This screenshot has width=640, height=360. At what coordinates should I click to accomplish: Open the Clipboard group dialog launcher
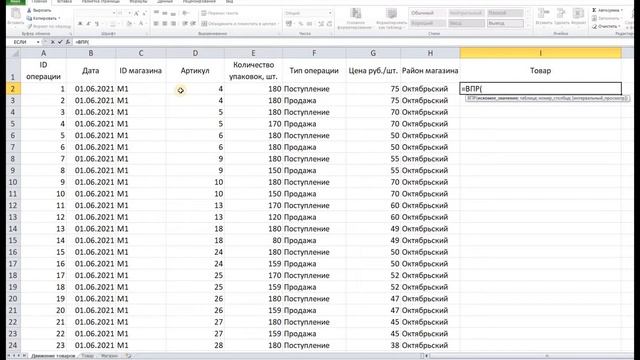coord(70,34)
